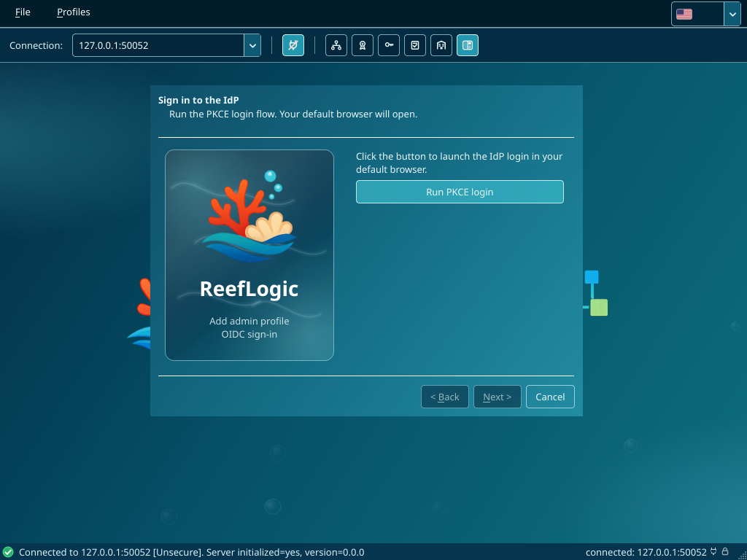The width and height of the screenshot is (747, 560).
Task: Click the 'Click the button to launch' instruction text
Action: (460, 163)
